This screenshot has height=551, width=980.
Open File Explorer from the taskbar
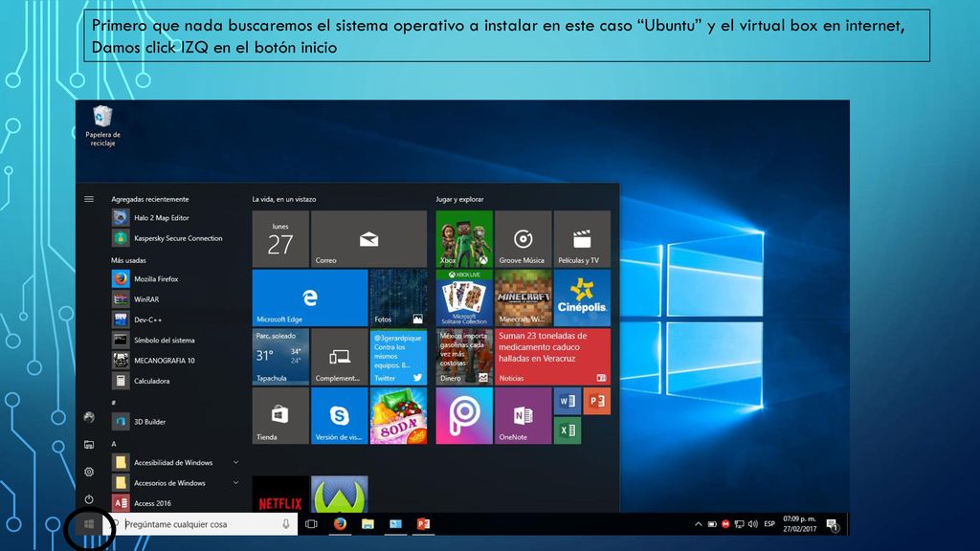pyautogui.click(x=367, y=524)
